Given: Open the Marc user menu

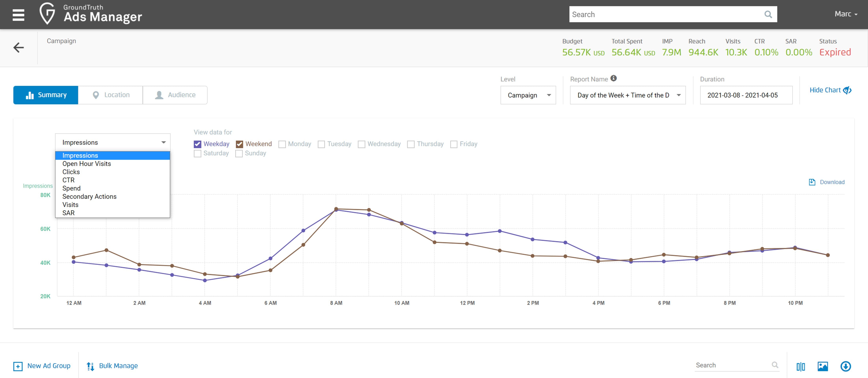Looking at the screenshot, I should point(846,14).
